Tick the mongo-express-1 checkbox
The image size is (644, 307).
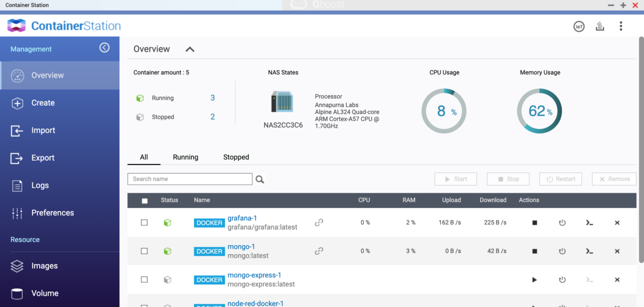click(144, 279)
